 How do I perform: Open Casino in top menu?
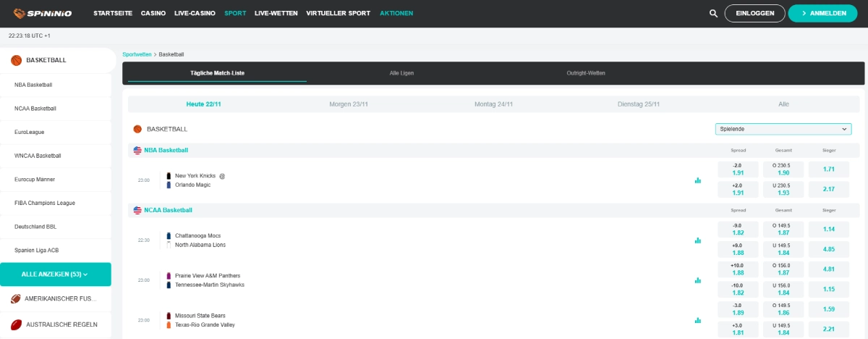click(153, 13)
